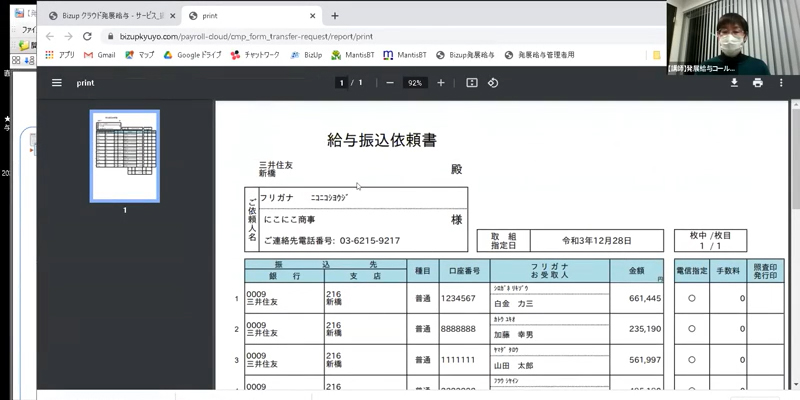Screen dimensions: 800x400
Task: Open the BizUp bookmark
Action: [306, 55]
